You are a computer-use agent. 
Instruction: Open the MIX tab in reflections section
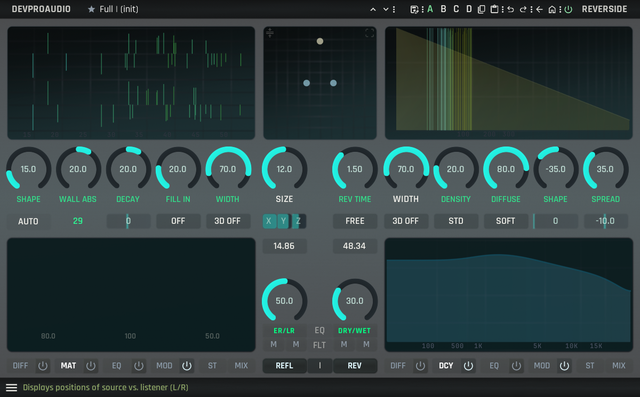pyautogui.click(x=241, y=366)
